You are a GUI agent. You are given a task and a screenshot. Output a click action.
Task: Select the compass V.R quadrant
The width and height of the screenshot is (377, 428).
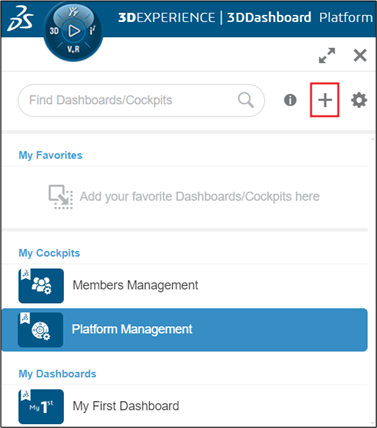click(x=73, y=49)
